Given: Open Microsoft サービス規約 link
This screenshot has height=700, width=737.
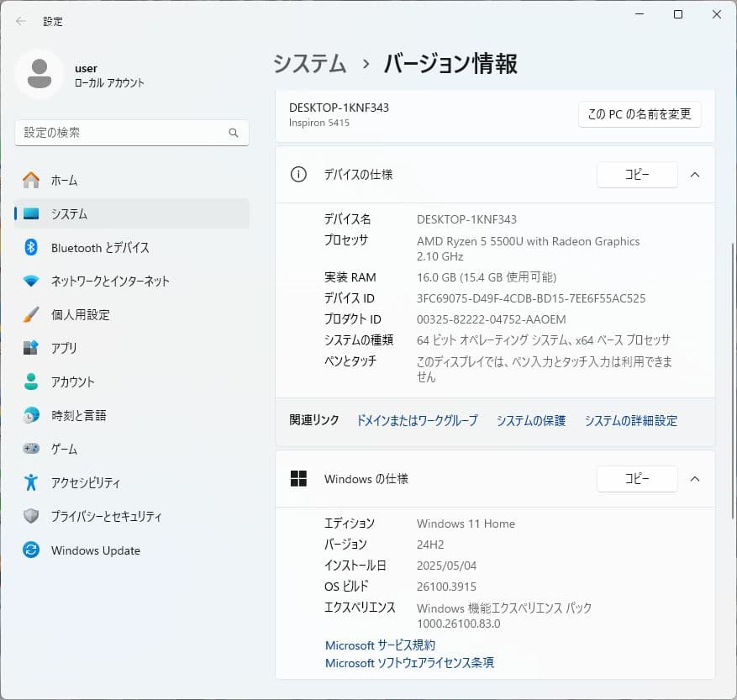Looking at the screenshot, I should (380, 645).
